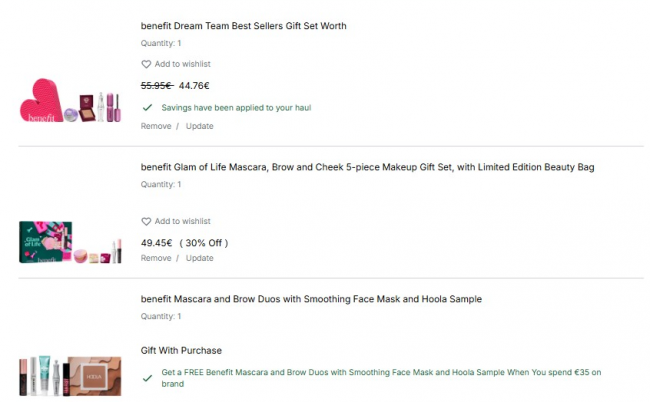Click the 44.76€ discounted price
The image size is (650, 402).
click(x=194, y=86)
